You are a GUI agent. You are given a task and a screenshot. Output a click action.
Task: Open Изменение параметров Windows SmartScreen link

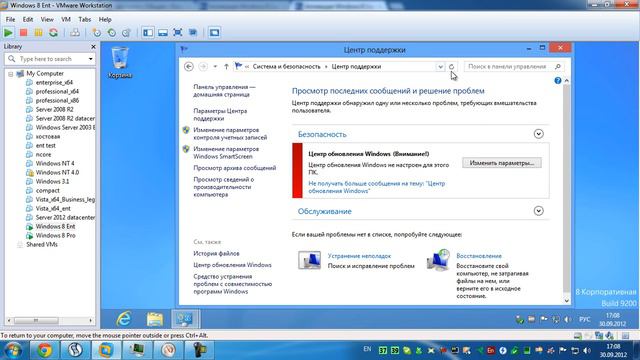tap(226, 153)
